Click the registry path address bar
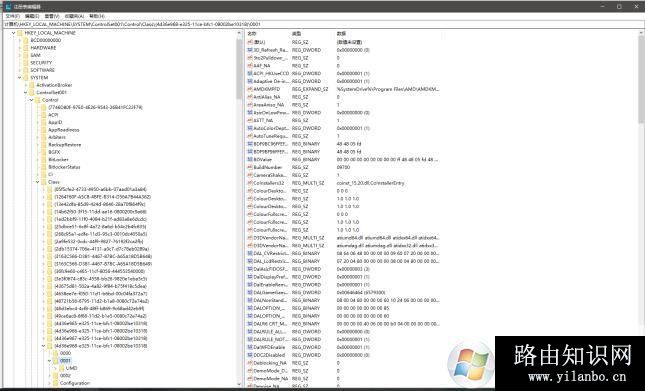The height and width of the screenshot is (391, 645). click(322, 24)
